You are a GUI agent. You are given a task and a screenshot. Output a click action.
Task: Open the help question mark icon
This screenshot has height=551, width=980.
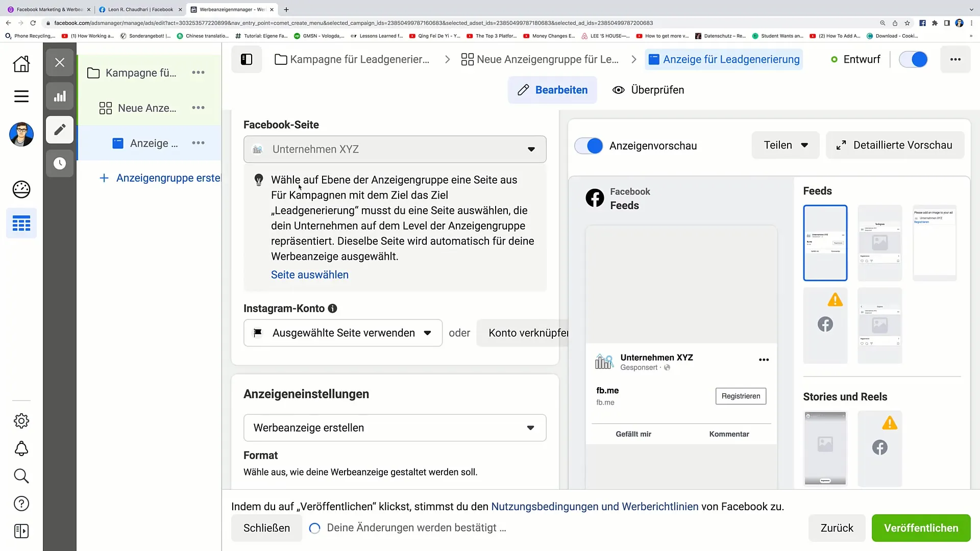tap(21, 504)
